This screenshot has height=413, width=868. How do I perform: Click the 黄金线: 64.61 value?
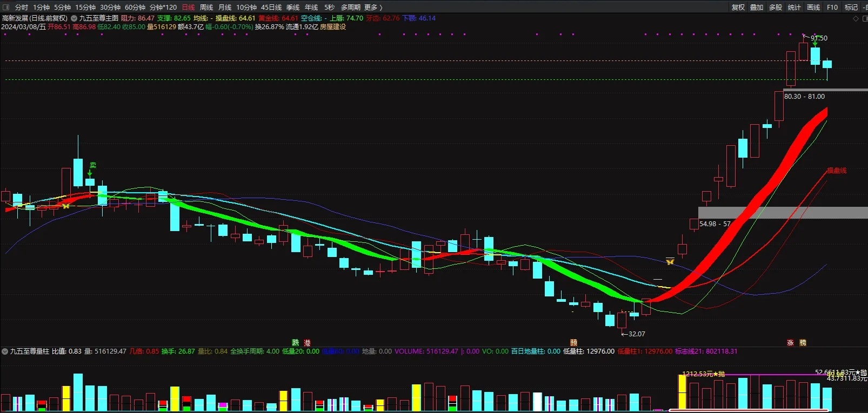pos(278,18)
